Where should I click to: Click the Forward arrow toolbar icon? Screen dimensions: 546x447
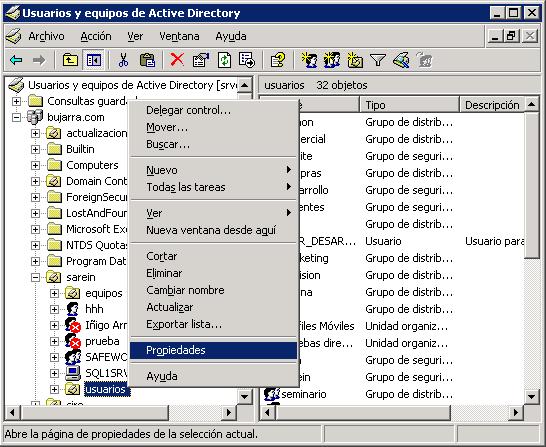[x=39, y=61]
